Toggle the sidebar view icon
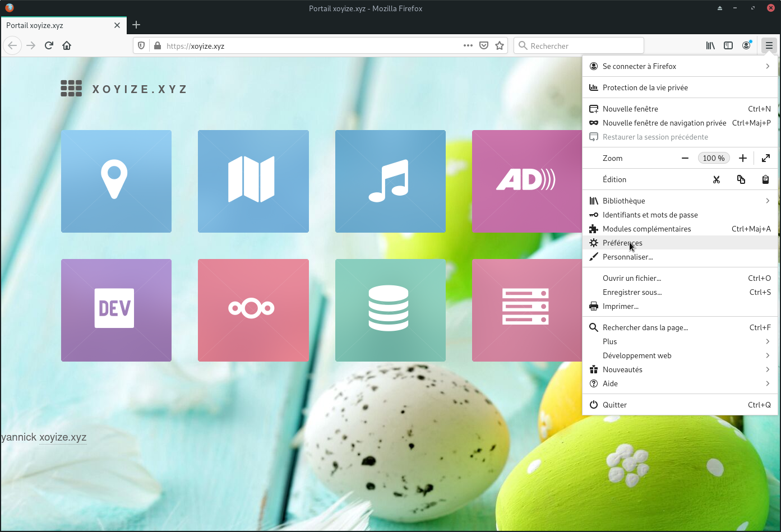The image size is (781, 532). tap(728, 45)
